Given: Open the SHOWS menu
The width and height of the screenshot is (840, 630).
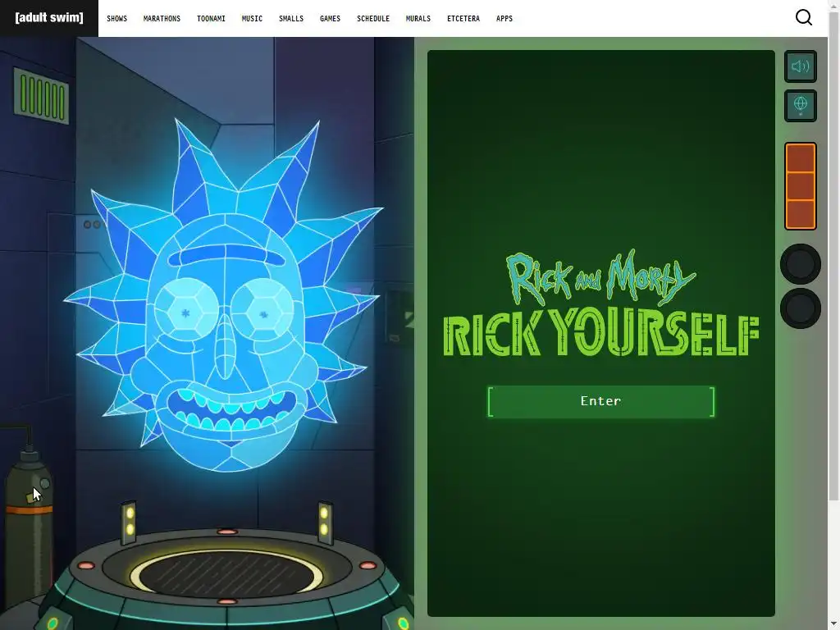Looking at the screenshot, I should 116,19.
